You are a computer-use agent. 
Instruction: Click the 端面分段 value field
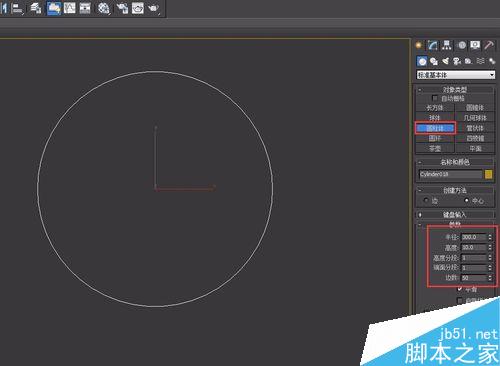coord(474,268)
